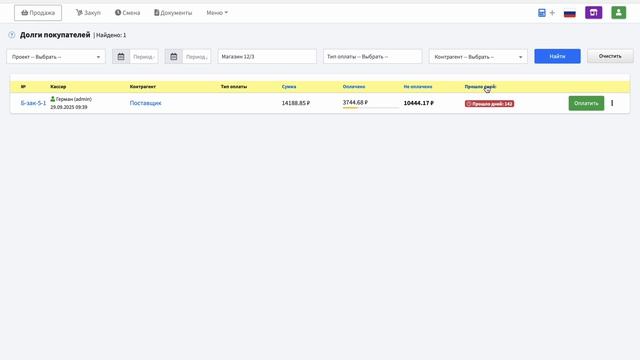Expand the Меню dropdown
This screenshot has height=360, width=640.
[217, 13]
